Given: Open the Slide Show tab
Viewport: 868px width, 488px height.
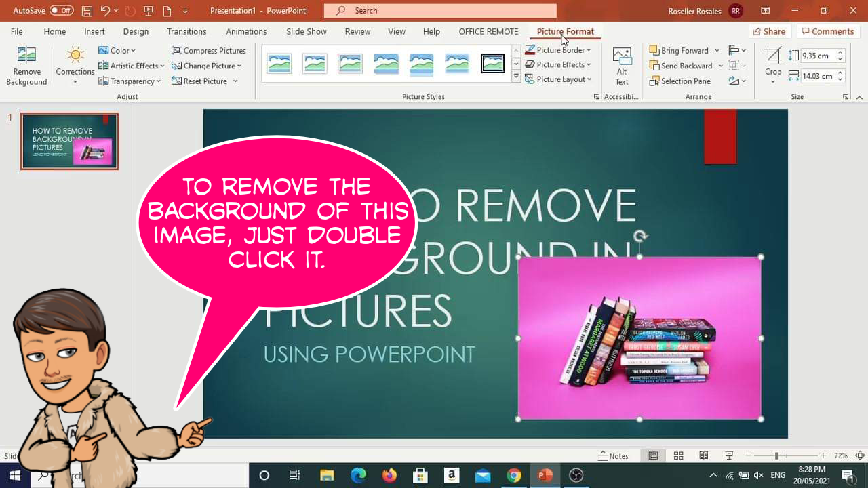Looking at the screenshot, I should (x=306, y=31).
